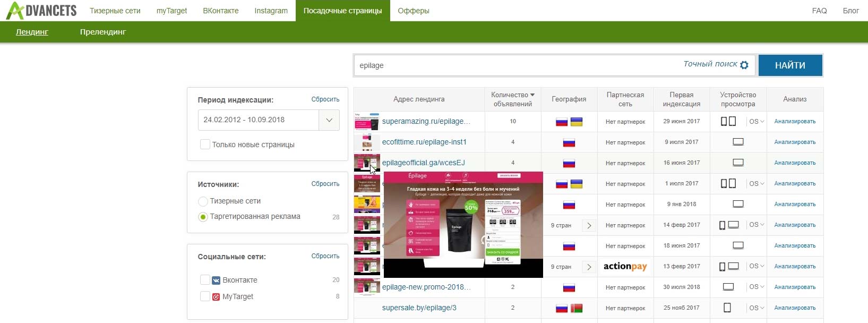The height and width of the screenshot is (323, 868).
Task: Switch to the myTarget tab
Action: click(171, 11)
